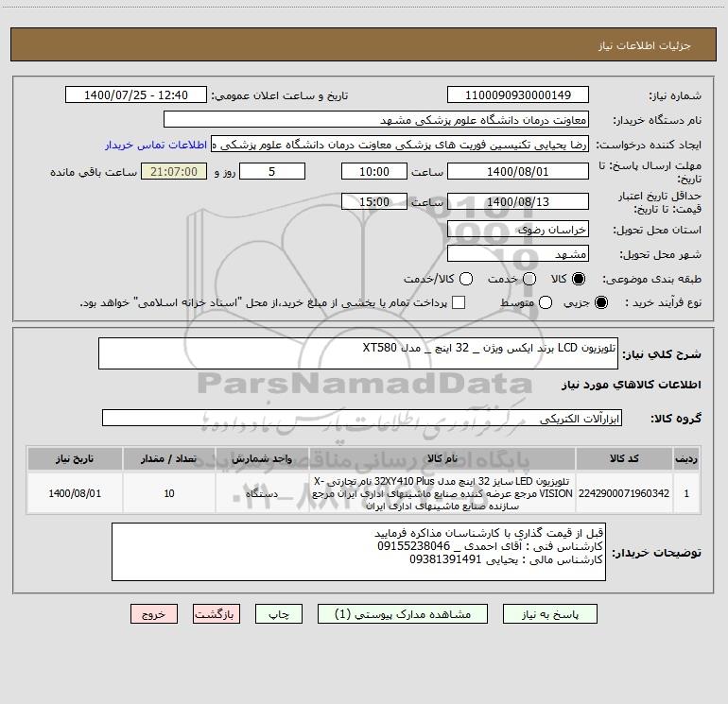This screenshot has height=704, width=728.
Task: Select the کالا radio button
Action: point(579,279)
